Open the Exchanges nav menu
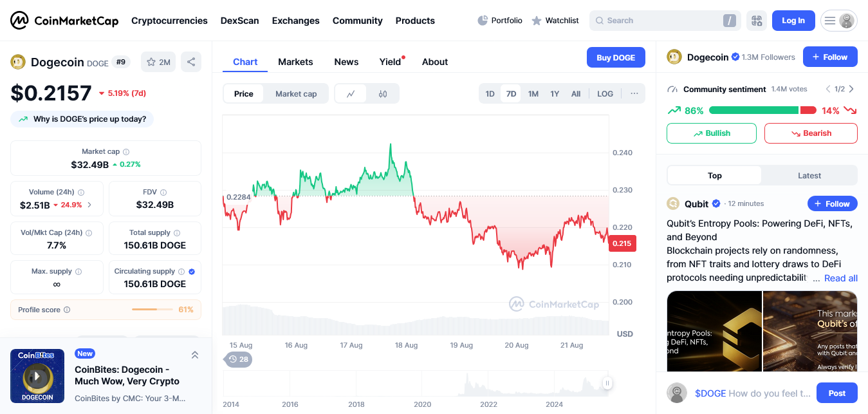 tap(296, 21)
